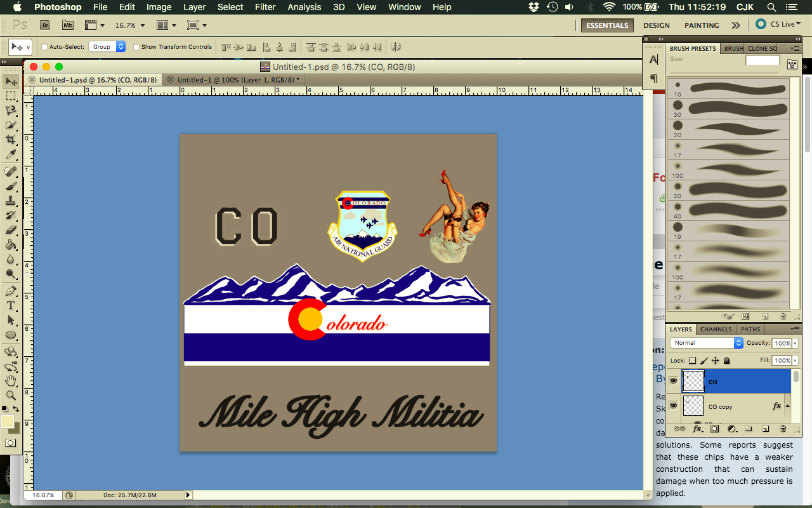The image size is (812, 508).
Task: Select the Type tool
Action: [11, 305]
